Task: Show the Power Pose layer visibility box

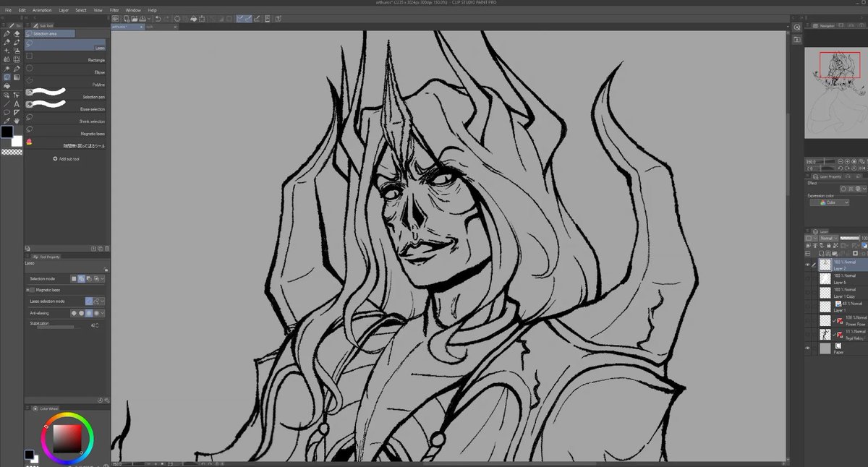Action: click(807, 320)
